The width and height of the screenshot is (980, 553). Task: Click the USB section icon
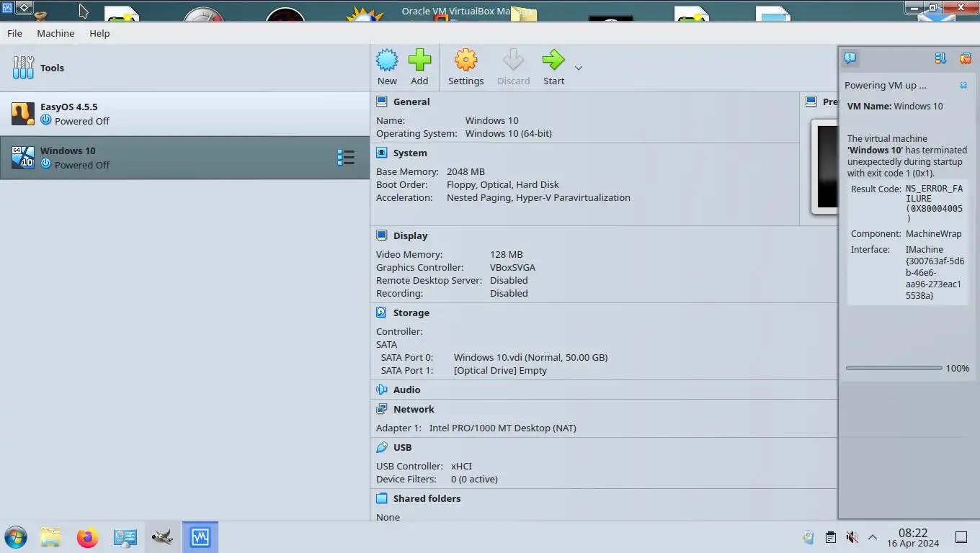(x=381, y=447)
